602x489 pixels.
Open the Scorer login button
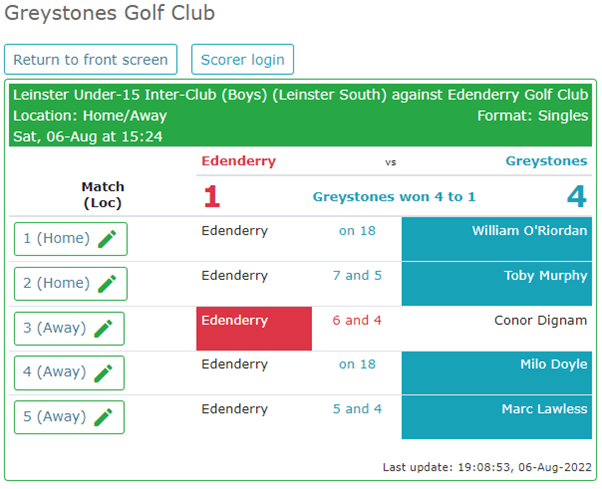tap(243, 59)
